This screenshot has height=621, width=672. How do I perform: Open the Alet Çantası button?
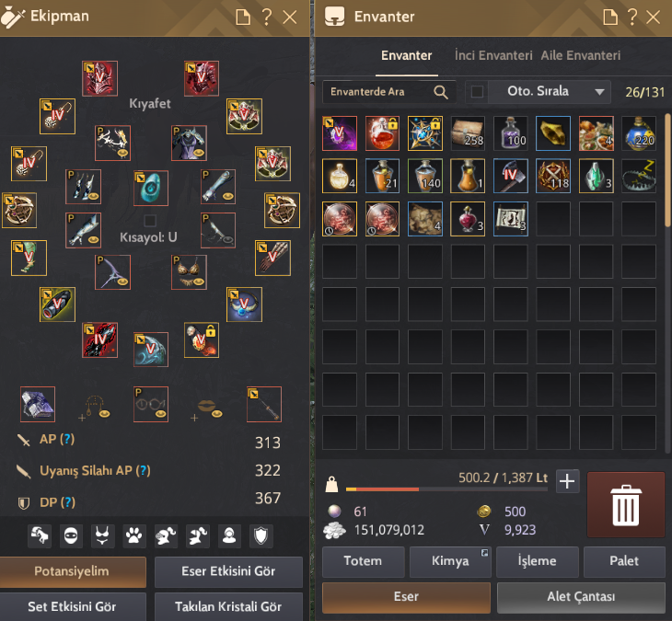tap(581, 596)
